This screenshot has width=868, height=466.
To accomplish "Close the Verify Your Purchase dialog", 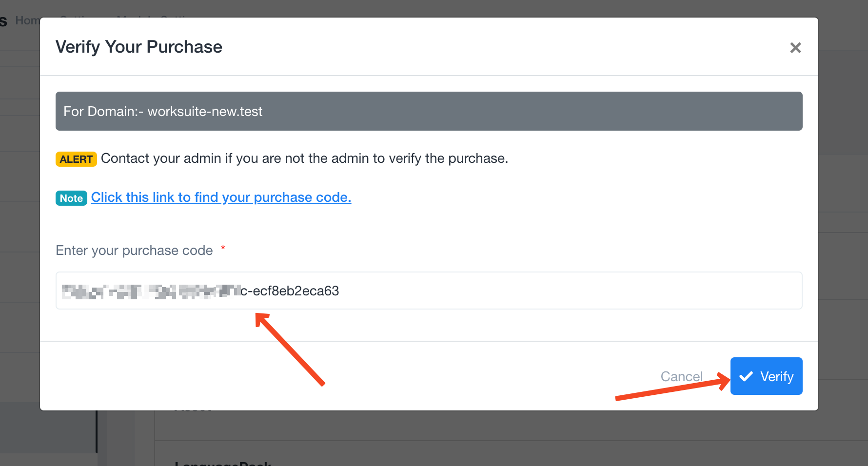I will coord(795,48).
